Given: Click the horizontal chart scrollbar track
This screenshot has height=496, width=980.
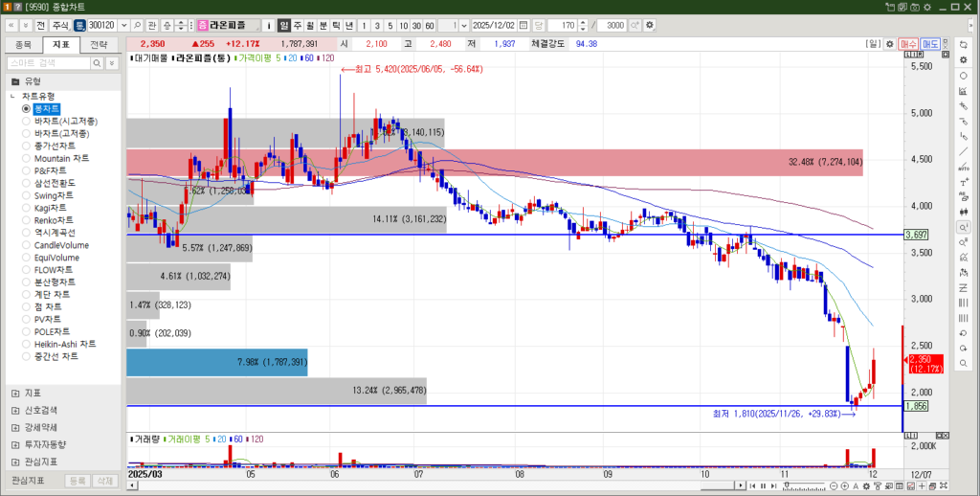Looking at the screenshot, I should 479,485.
